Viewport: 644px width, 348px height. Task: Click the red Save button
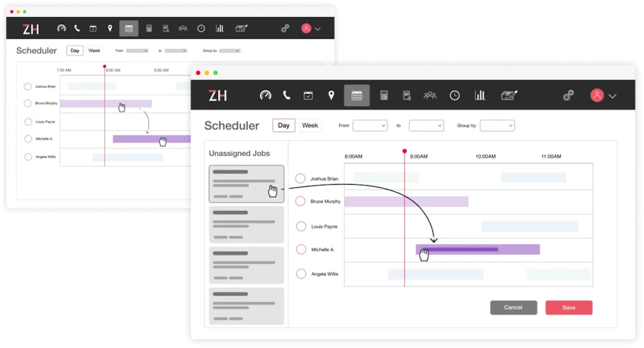tap(569, 307)
